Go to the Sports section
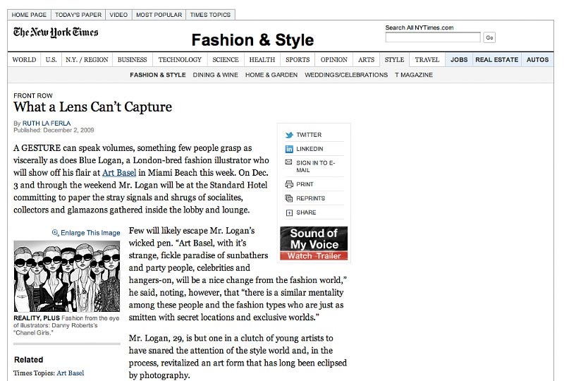Viewport: 588px width, 381px height. pyautogui.click(x=298, y=60)
